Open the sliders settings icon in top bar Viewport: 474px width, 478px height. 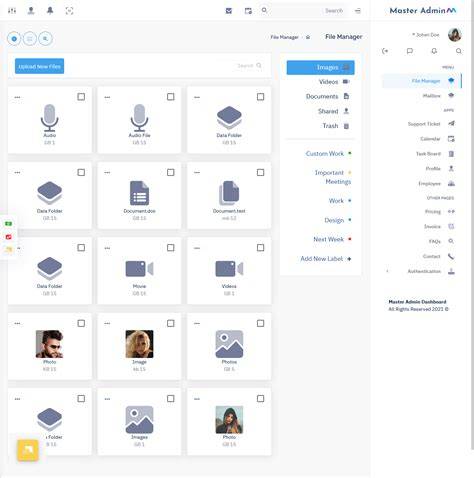pyautogui.click(x=12, y=11)
